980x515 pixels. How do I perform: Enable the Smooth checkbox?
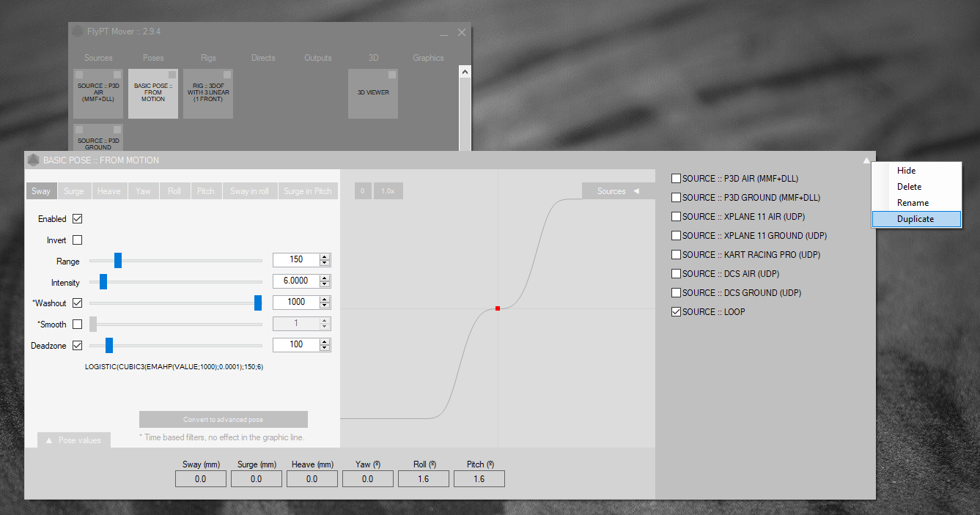coord(78,325)
